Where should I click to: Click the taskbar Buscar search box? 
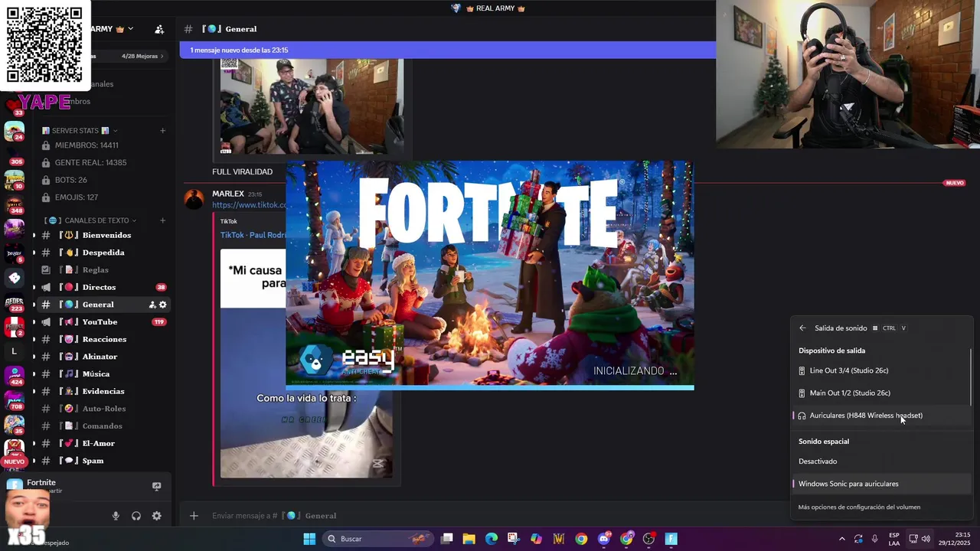(378, 539)
